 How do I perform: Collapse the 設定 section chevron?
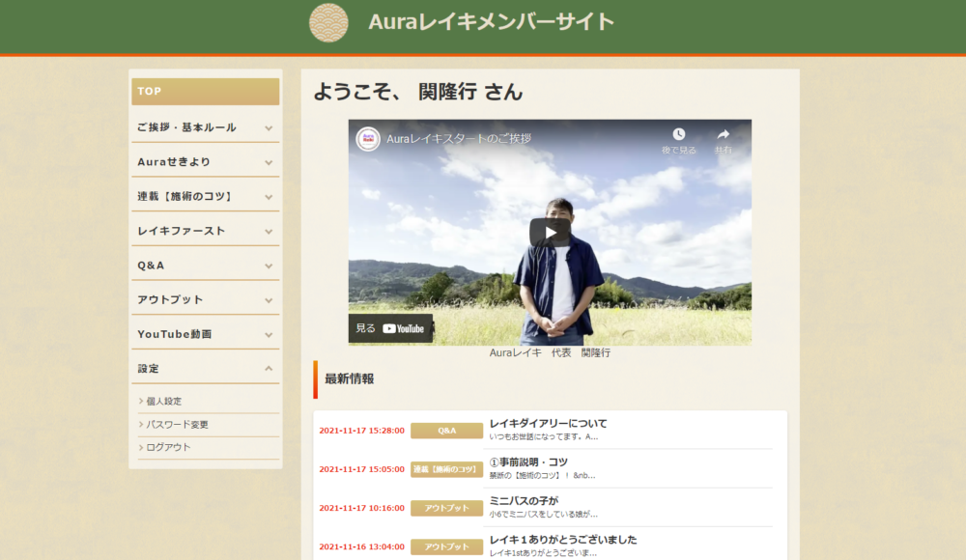pos(269,369)
